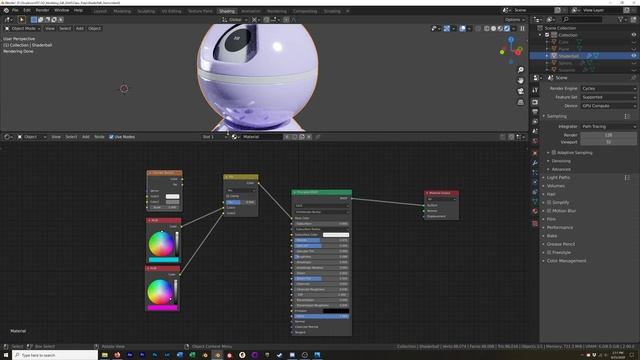Open the Modifiers wrench properties tab

point(535,163)
